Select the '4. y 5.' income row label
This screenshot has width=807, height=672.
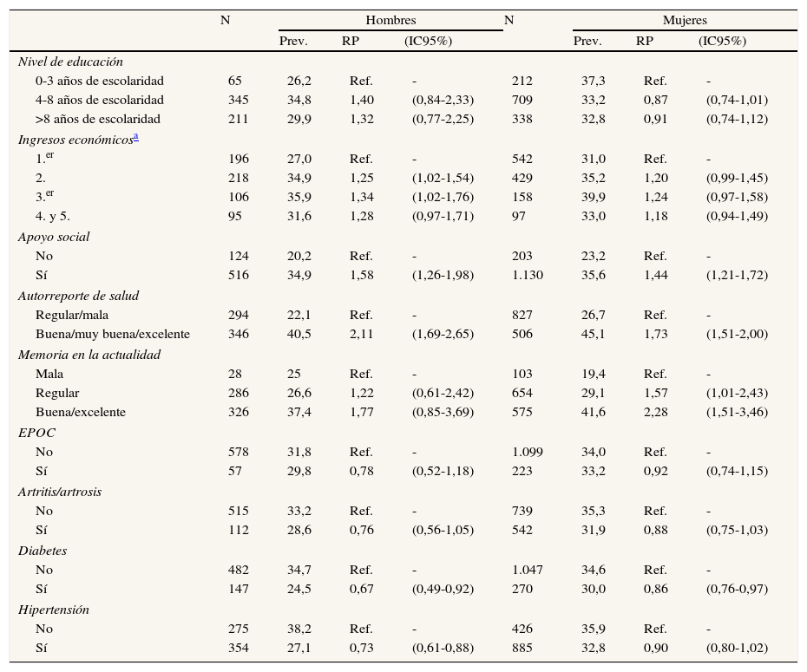[x=53, y=216]
